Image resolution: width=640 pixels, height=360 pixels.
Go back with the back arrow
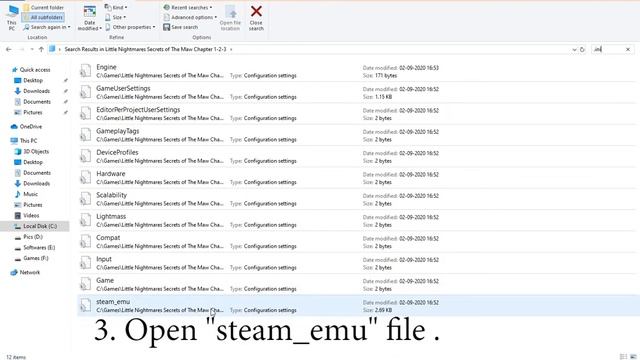pos(9,49)
